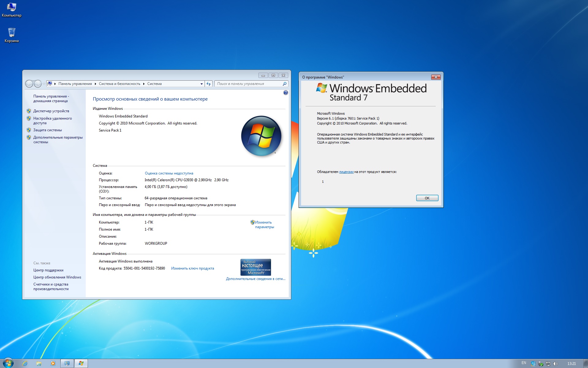Image resolution: width=588 pixels, height=368 pixels.
Task: Open the Recycle Bin desktop icon
Action: click(x=12, y=35)
